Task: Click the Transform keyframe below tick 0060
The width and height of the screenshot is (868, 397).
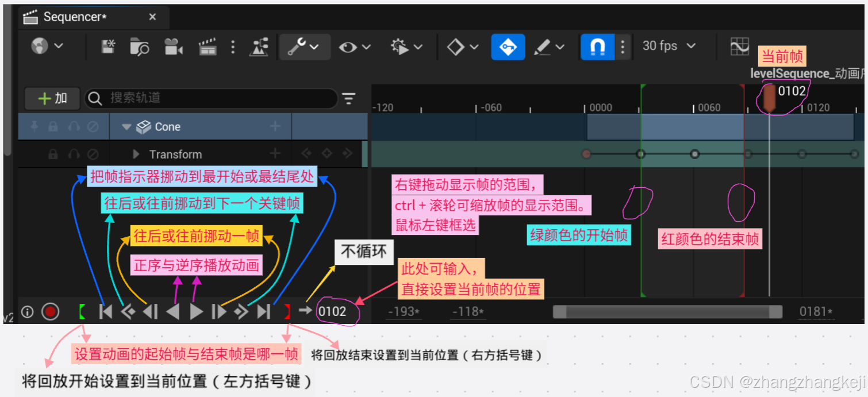Action: (695, 154)
